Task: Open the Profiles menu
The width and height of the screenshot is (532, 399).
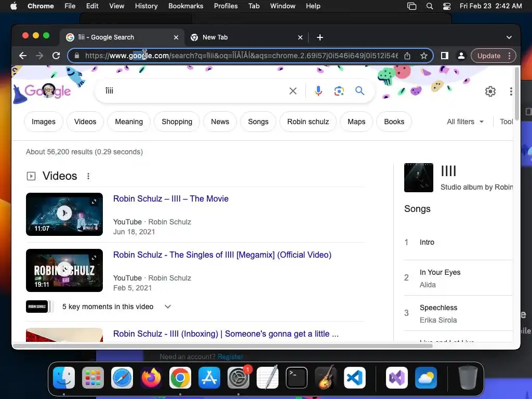Action: click(x=225, y=6)
